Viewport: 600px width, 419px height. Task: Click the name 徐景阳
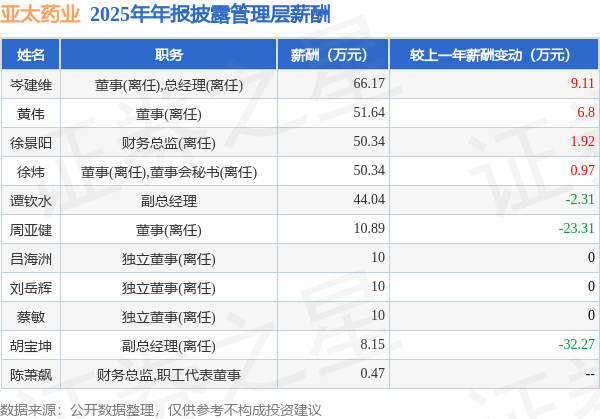(31, 143)
